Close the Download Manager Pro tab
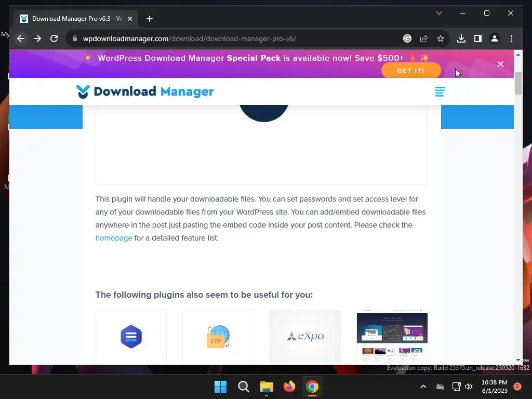This screenshot has width=532, height=399. tap(129, 19)
